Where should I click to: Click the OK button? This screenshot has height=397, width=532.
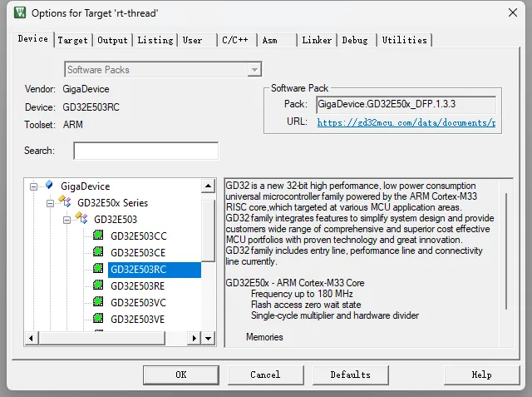click(181, 375)
